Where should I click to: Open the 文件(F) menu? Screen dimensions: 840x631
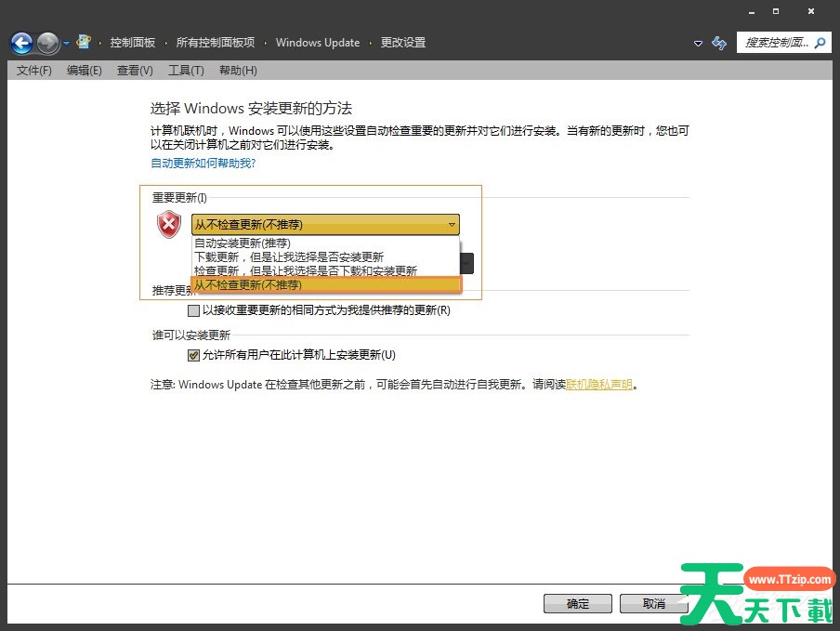pyautogui.click(x=33, y=71)
